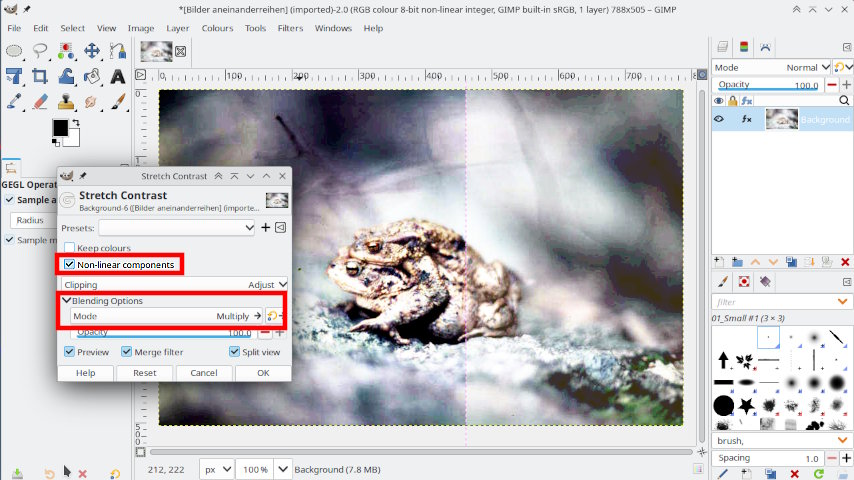The image size is (854, 480).
Task: Edit the selected brush with pencil icon
Action: click(x=723, y=474)
